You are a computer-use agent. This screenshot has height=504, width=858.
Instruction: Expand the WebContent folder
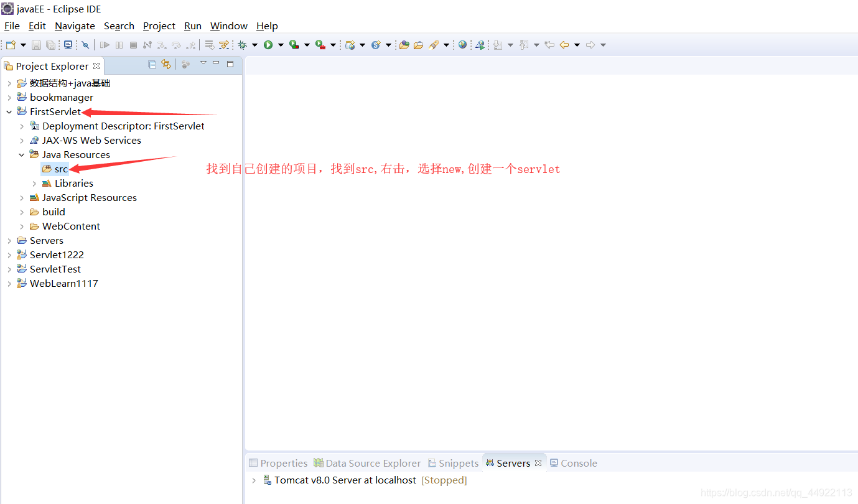[x=21, y=226]
